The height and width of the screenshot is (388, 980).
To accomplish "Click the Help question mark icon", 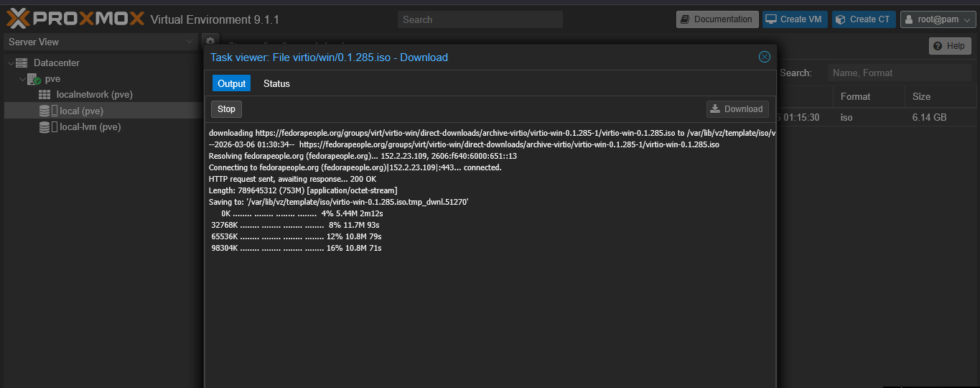I will (x=938, y=46).
